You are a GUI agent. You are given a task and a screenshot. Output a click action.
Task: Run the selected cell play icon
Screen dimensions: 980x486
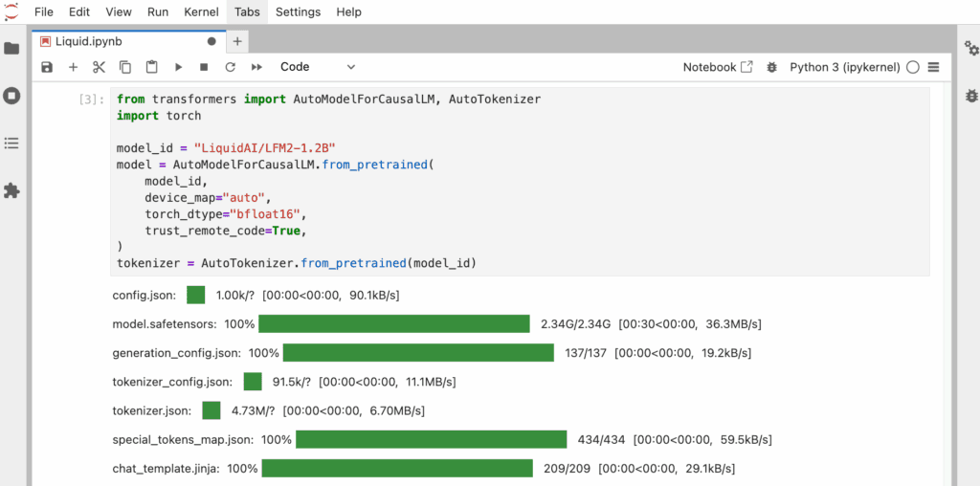[x=178, y=67]
